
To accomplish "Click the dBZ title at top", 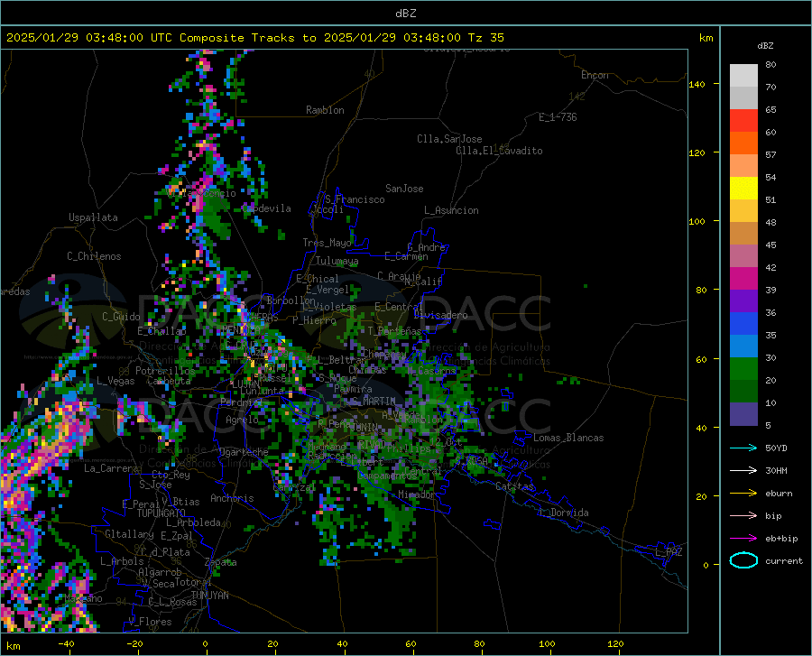I will (405, 14).
